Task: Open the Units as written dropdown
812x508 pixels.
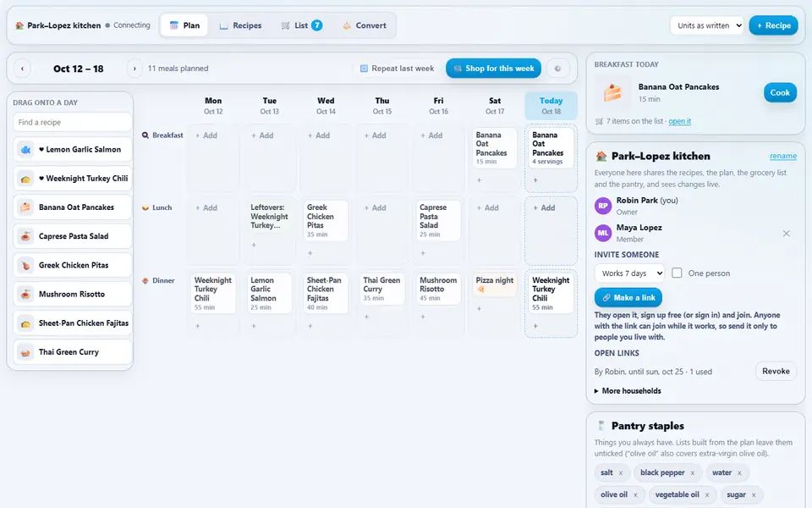Action: click(707, 25)
